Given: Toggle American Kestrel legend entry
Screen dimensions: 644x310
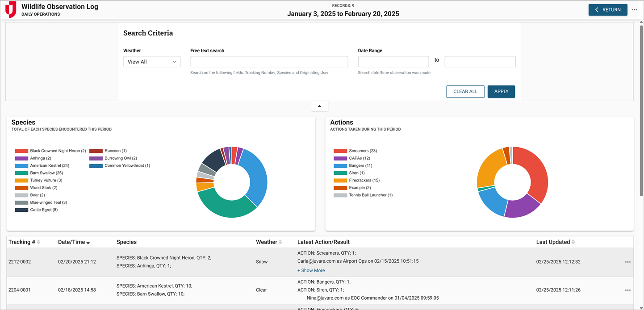Looking at the screenshot, I should pos(49,165).
